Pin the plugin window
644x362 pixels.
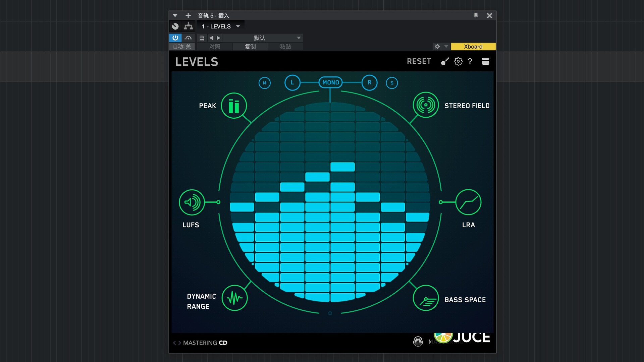[476, 15]
